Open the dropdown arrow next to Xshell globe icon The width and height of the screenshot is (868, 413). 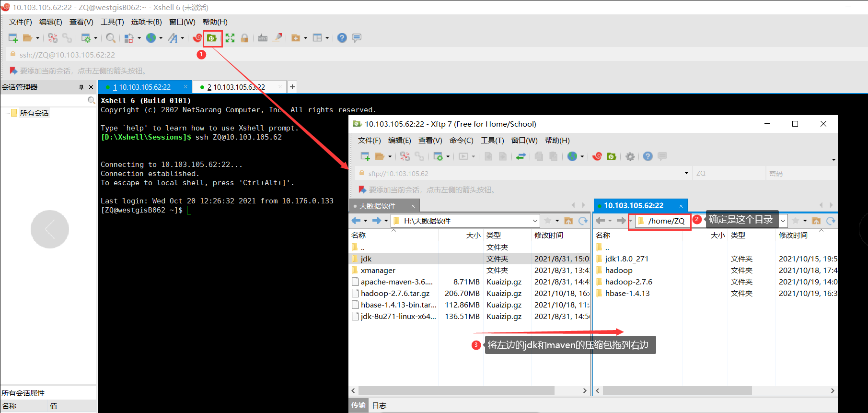161,38
